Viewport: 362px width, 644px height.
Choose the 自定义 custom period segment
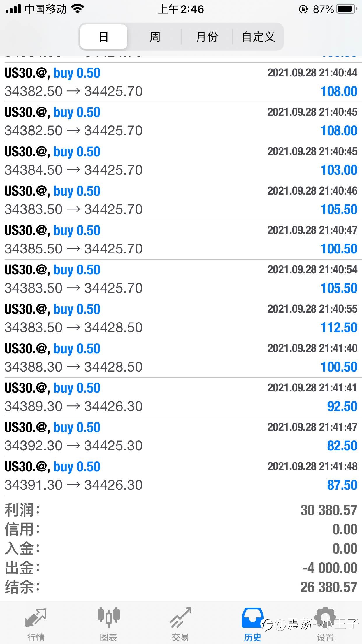258,37
